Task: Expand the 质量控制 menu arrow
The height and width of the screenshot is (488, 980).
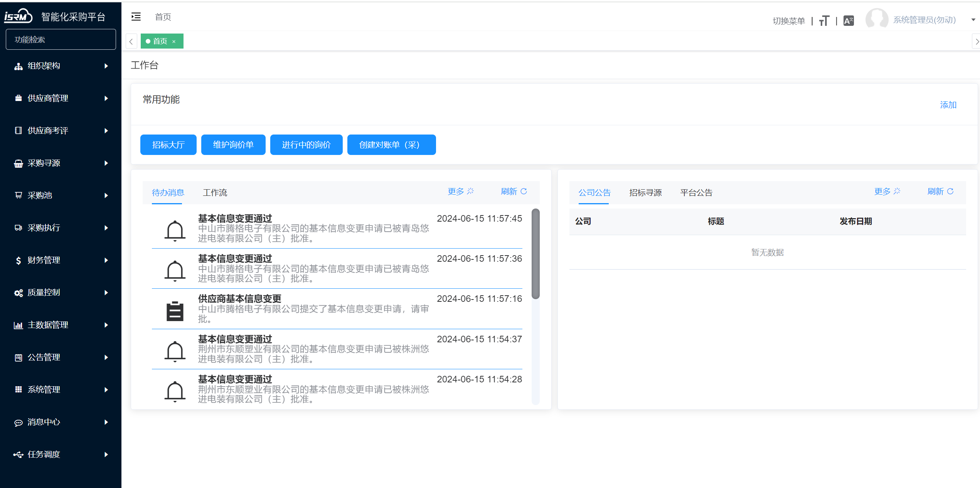Action: coord(106,293)
